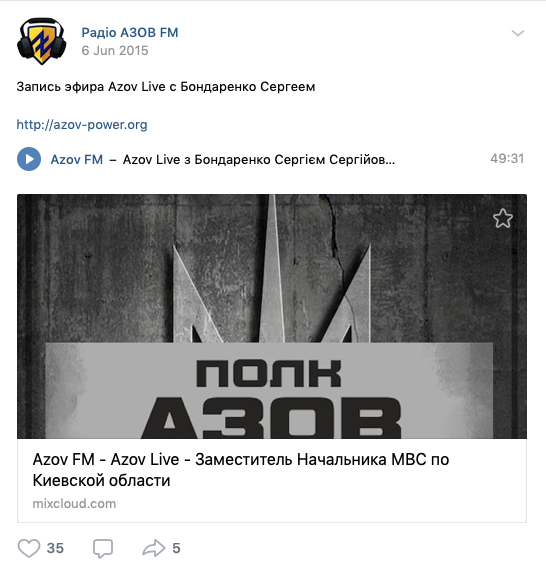Visit the mixcloud.com source link
Image resolution: width=546 pixels, height=573 pixels.
point(74,504)
